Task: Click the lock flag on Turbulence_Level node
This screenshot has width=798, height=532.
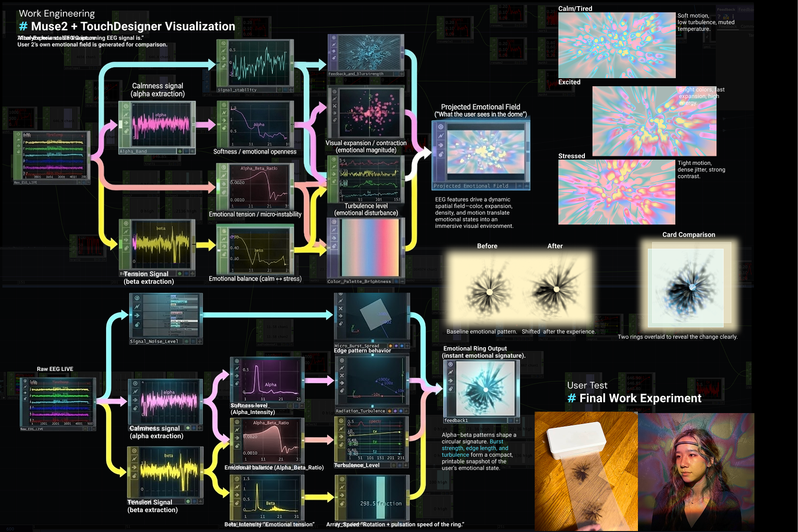Action: click(x=341, y=444)
